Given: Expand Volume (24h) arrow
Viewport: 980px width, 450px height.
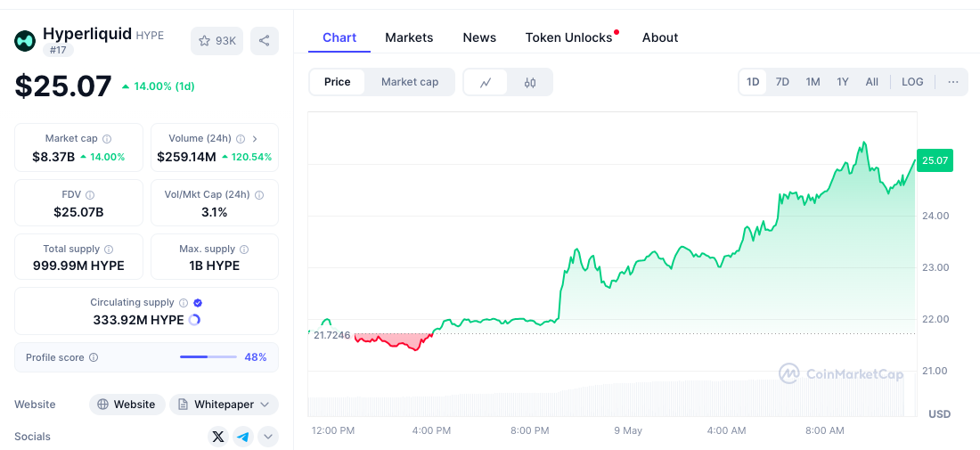Looking at the screenshot, I should pos(255,139).
